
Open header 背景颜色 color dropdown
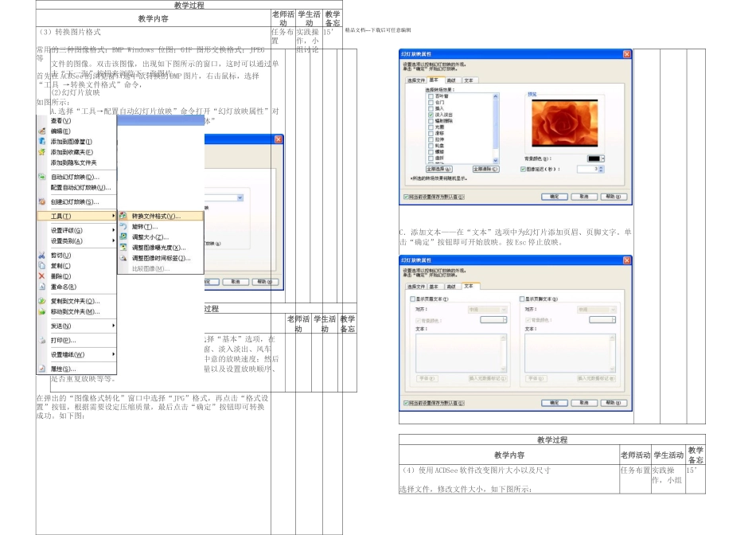[x=493, y=320]
